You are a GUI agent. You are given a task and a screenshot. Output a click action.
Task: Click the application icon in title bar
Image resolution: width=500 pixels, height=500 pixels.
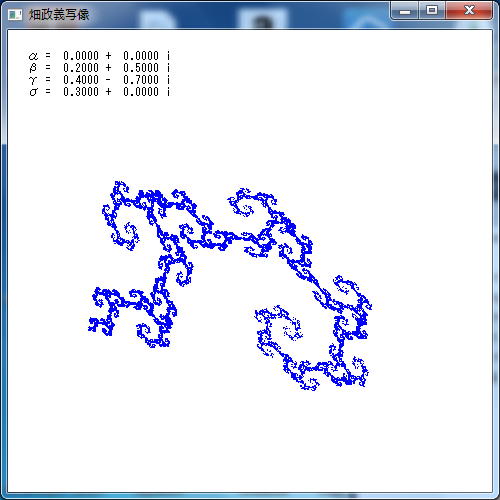click(x=15, y=15)
